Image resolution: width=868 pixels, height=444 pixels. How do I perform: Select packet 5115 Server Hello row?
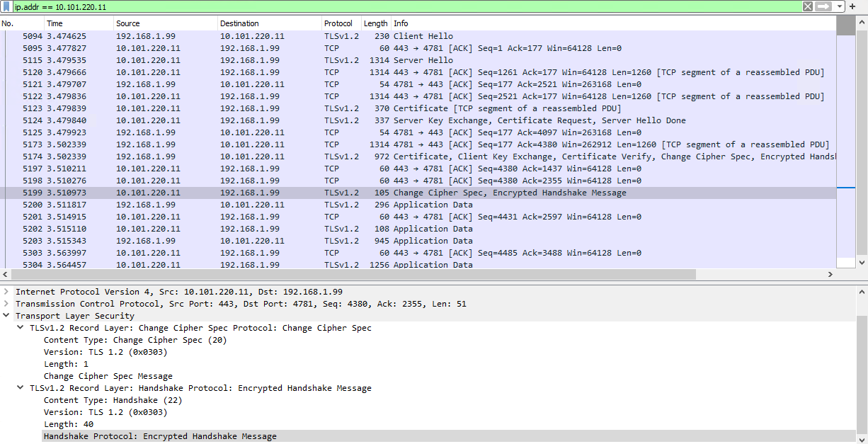(x=418, y=60)
